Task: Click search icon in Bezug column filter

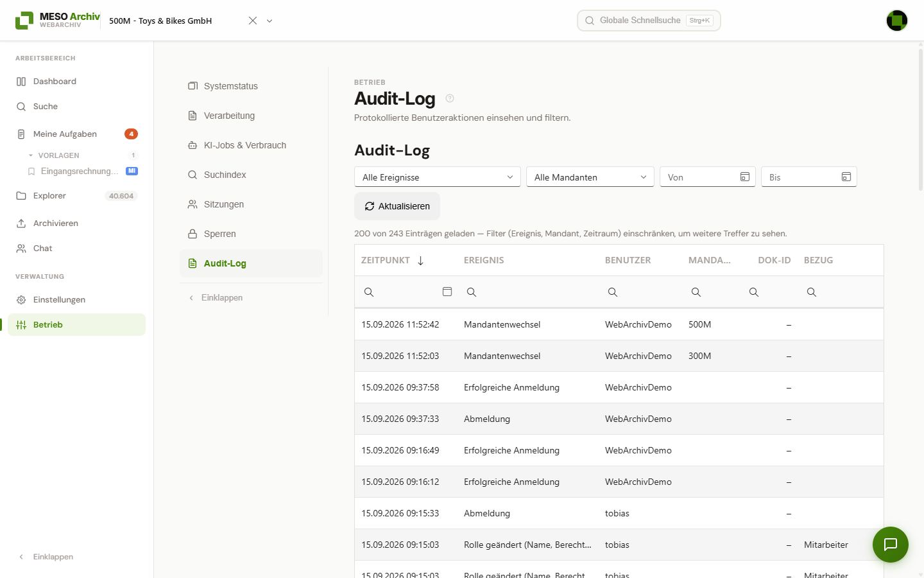Action: coord(812,292)
